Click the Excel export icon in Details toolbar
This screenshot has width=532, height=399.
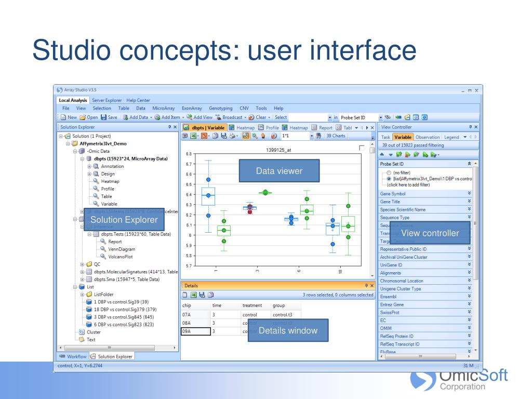(x=193, y=295)
